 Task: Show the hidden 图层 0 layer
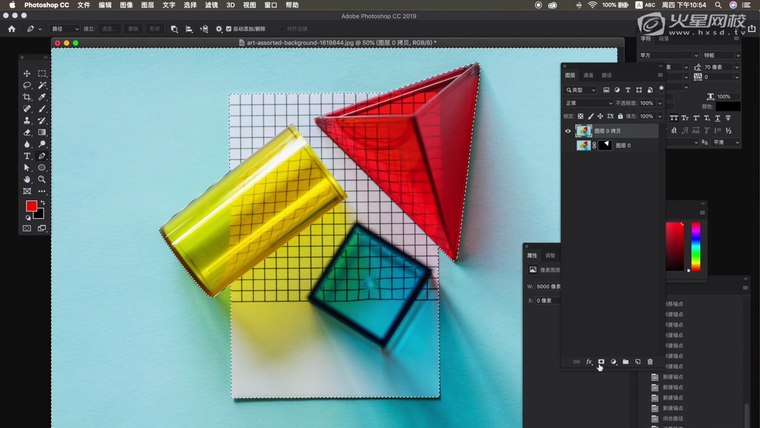click(x=568, y=145)
